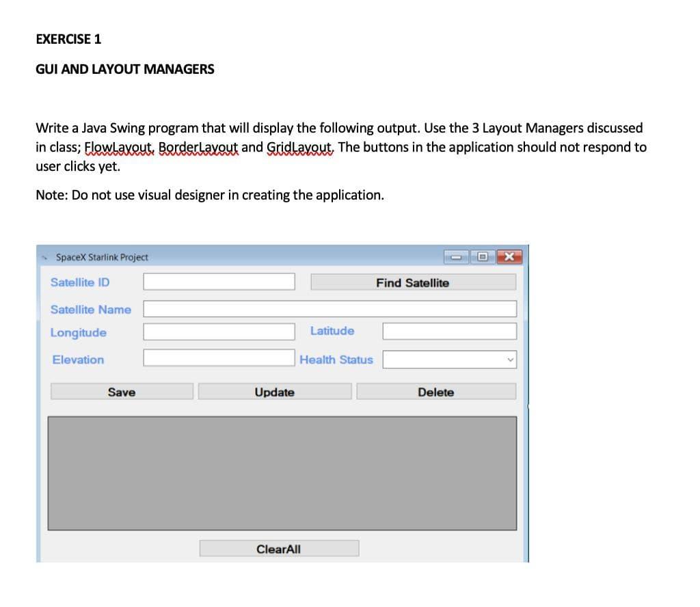Click the Update button

point(275,392)
